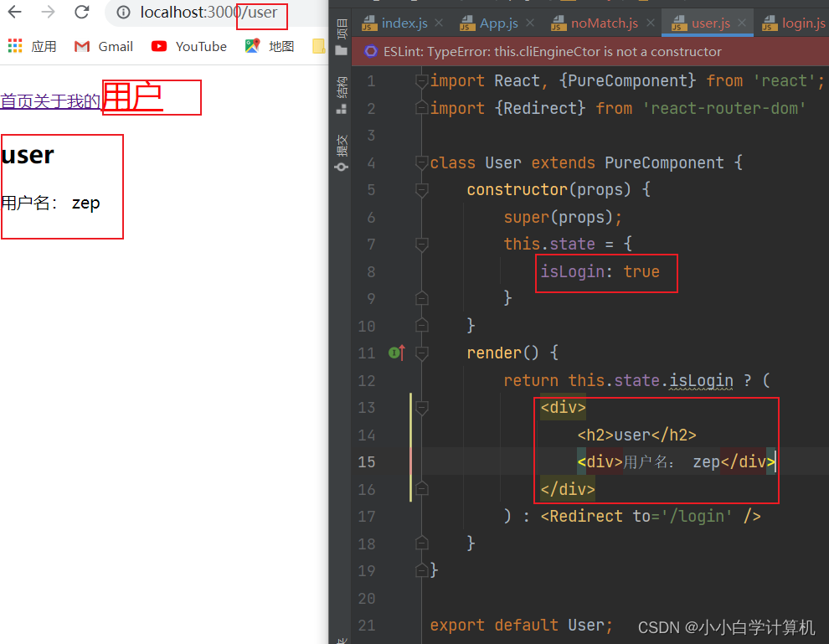Viewport: 829px width, 644px height.
Task: Click the 首页 navigation link
Action: point(15,100)
